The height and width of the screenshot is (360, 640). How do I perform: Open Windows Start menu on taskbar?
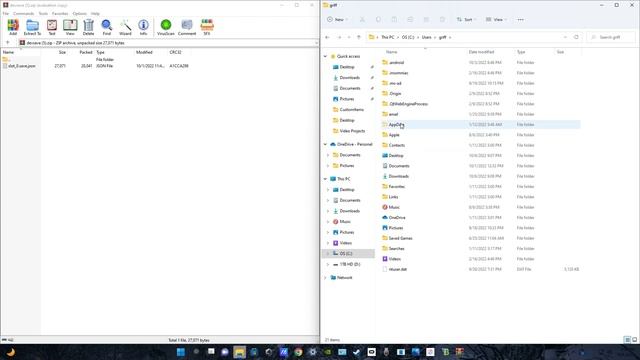[181, 352]
